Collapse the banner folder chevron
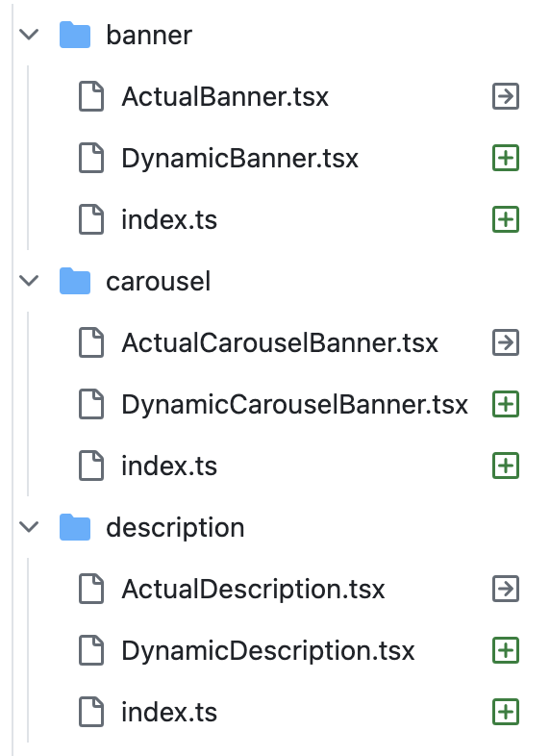Image resolution: width=550 pixels, height=756 pixels. (x=29, y=35)
